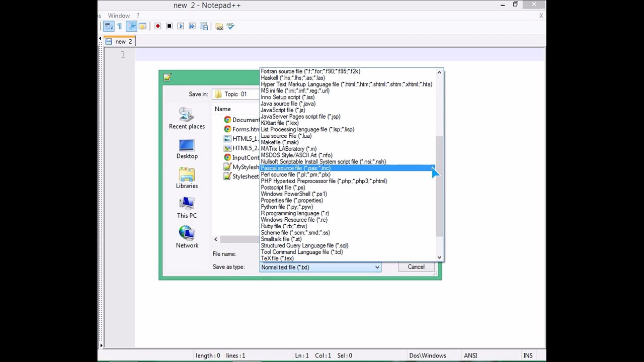Screen dimensions: 644x362
Task: Save the current recorded macro icon
Action: click(204, 26)
